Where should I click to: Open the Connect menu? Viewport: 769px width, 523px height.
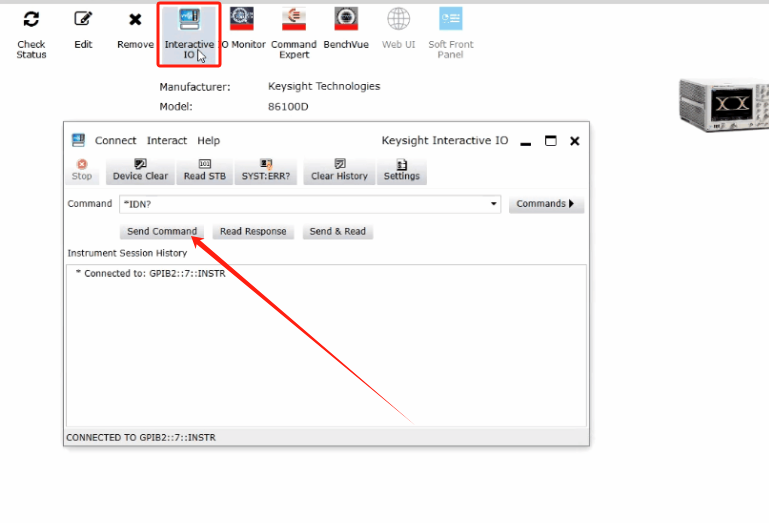tap(115, 141)
